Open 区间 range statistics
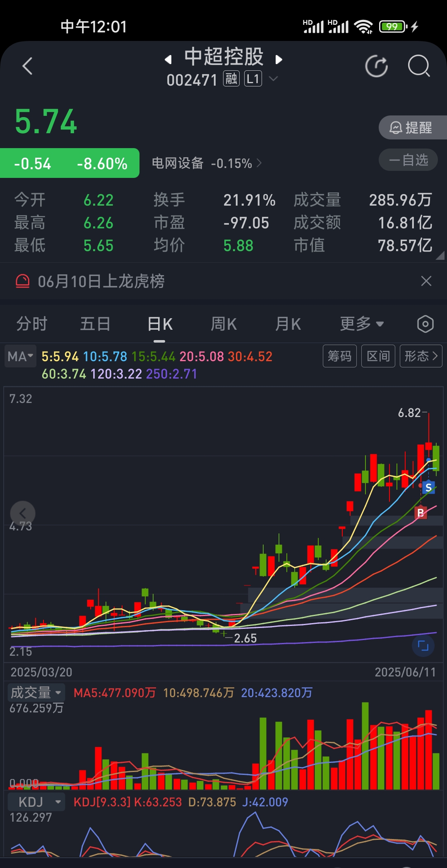The image size is (447, 868). tap(378, 356)
